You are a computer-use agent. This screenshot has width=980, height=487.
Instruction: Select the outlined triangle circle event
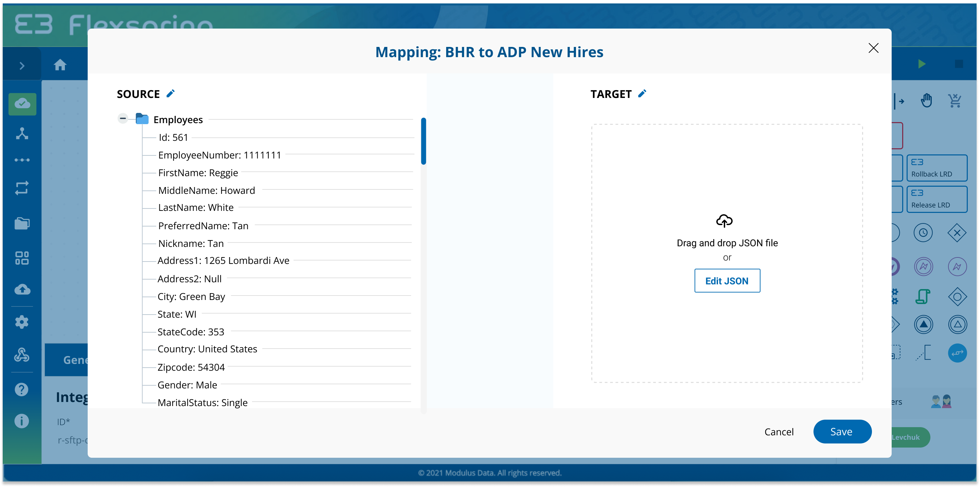957,325
